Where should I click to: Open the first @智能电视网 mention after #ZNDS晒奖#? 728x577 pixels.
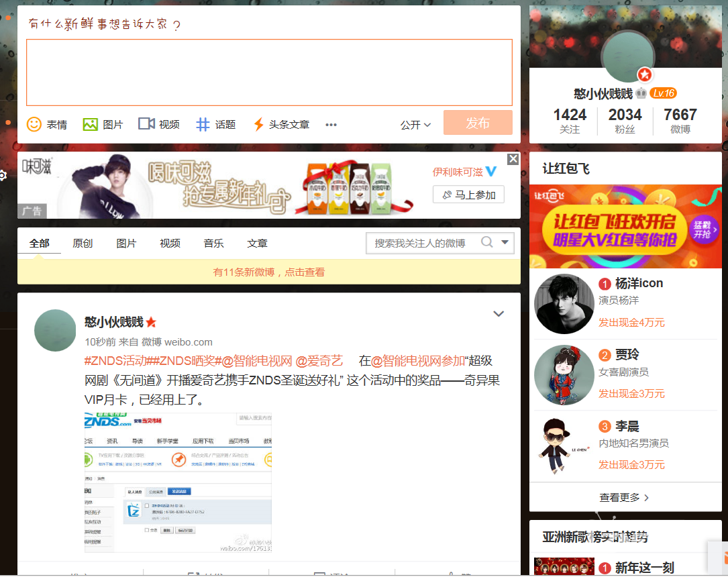(x=257, y=361)
